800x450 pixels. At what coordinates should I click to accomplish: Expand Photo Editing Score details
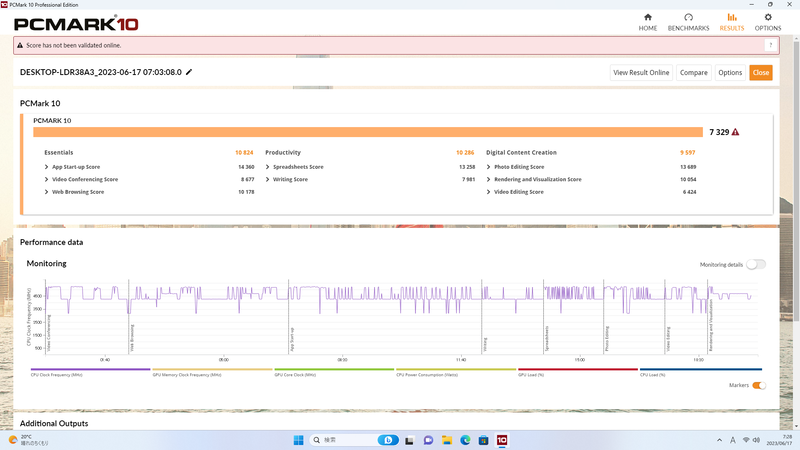[x=488, y=167]
